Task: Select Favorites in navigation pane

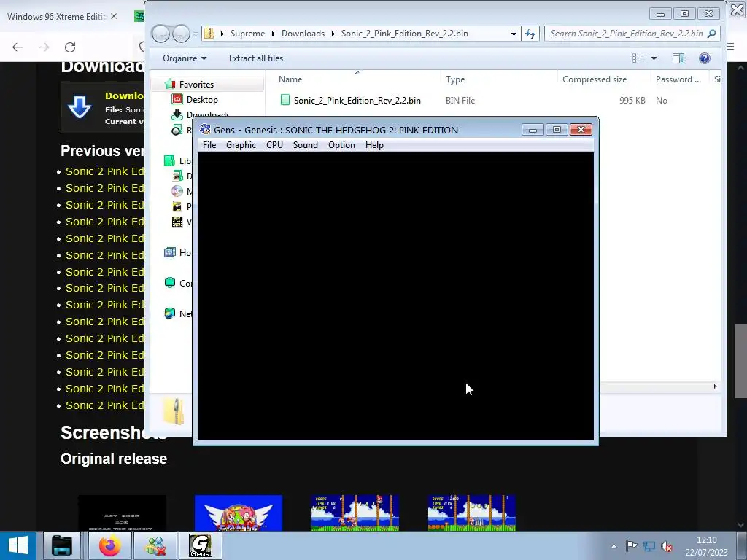Action: [x=196, y=85]
